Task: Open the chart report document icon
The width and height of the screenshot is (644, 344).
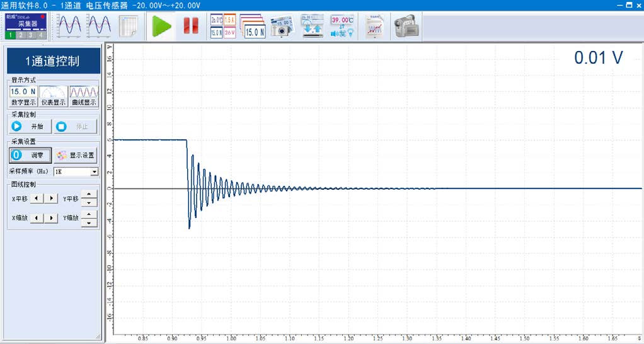Action: click(375, 26)
